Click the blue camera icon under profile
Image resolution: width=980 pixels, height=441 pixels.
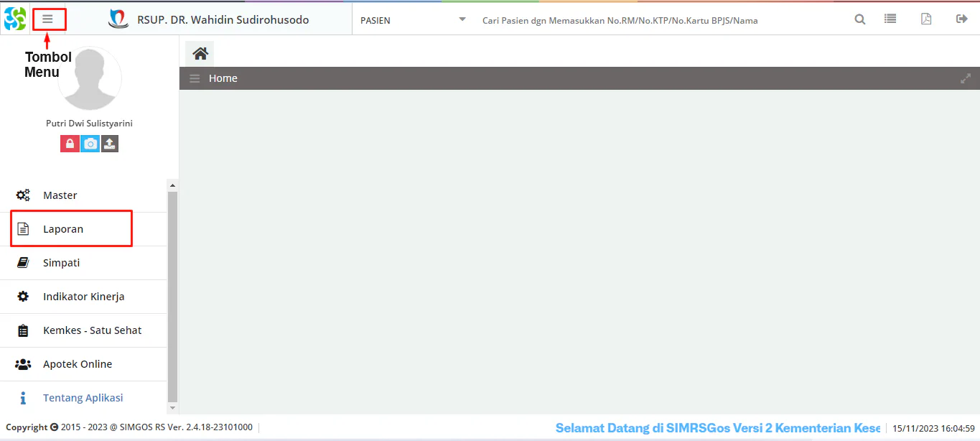(90, 144)
